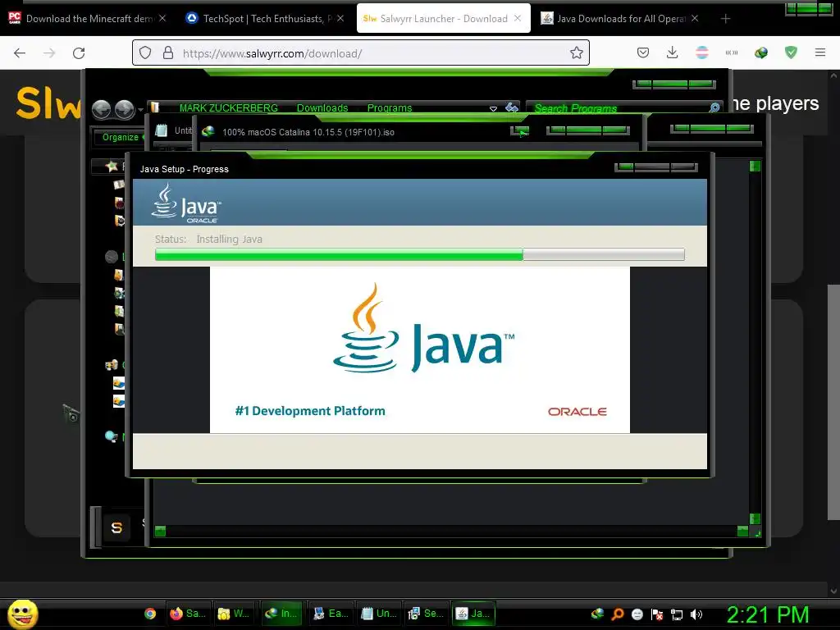The image size is (840, 630).
Task: Open the network tray icon
Action: [677, 614]
